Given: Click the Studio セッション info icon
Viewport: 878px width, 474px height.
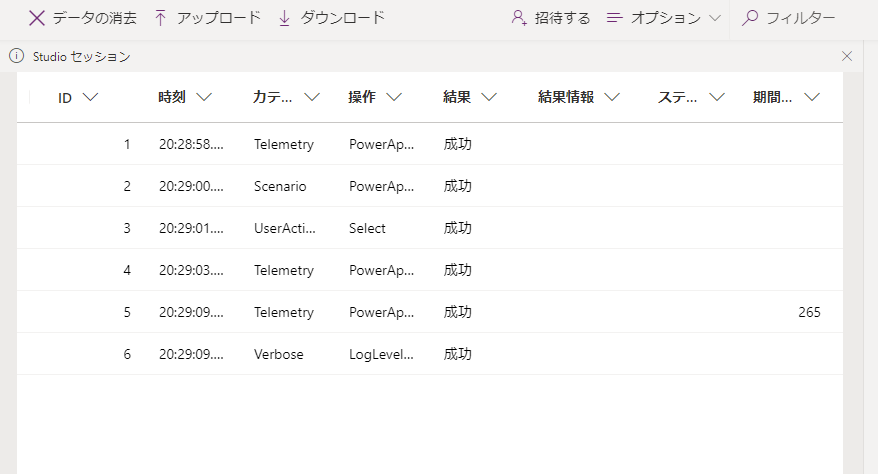Looking at the screenshot, I should click(17, 56).
